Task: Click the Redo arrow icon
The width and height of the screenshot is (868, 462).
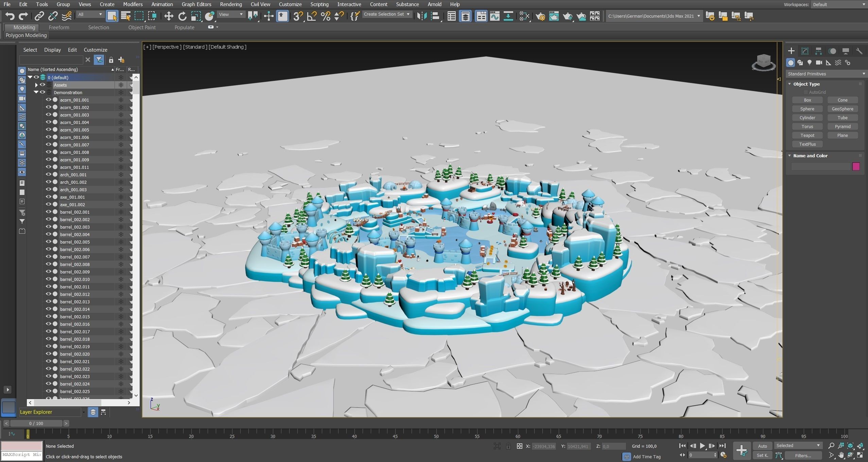Action: [x=23, y=16]
